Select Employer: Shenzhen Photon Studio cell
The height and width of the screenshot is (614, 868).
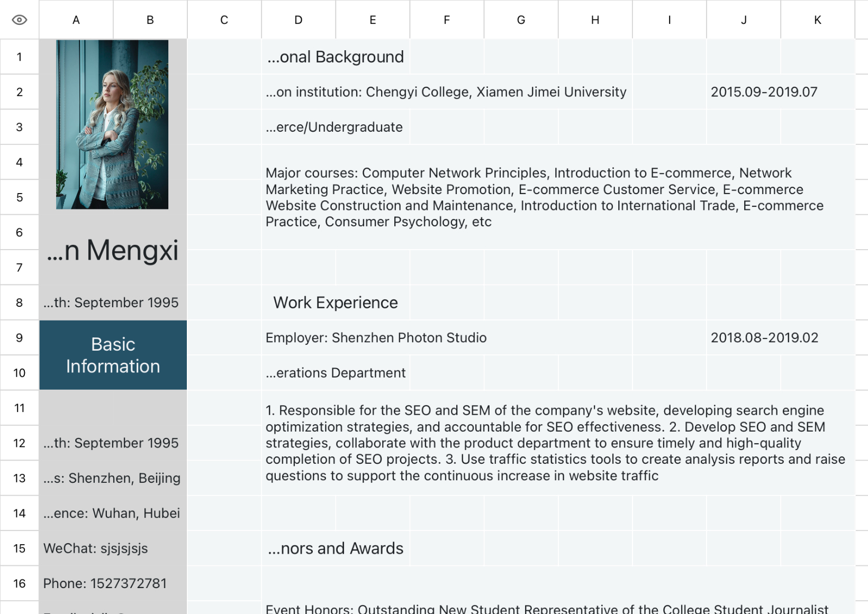click(447, 337)
